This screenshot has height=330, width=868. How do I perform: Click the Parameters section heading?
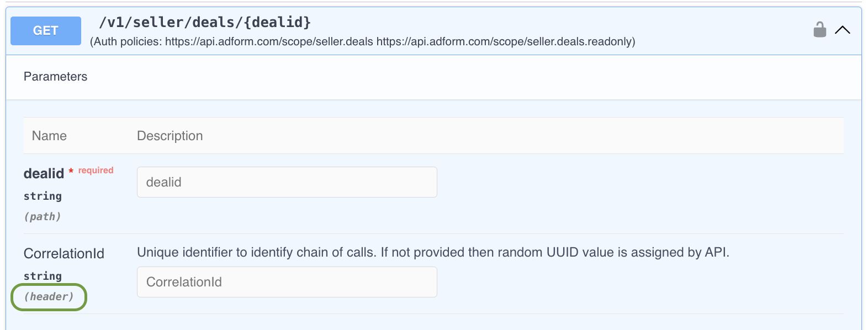[55, 77]
